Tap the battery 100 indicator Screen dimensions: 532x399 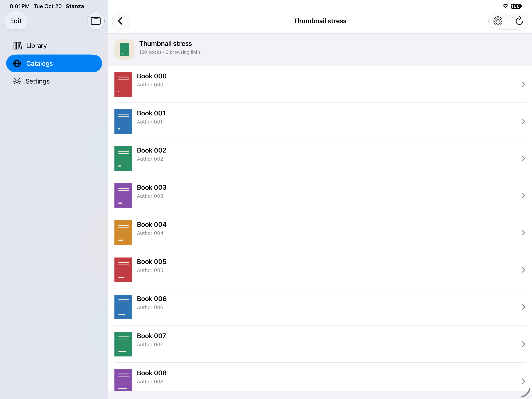coord(516,6)
